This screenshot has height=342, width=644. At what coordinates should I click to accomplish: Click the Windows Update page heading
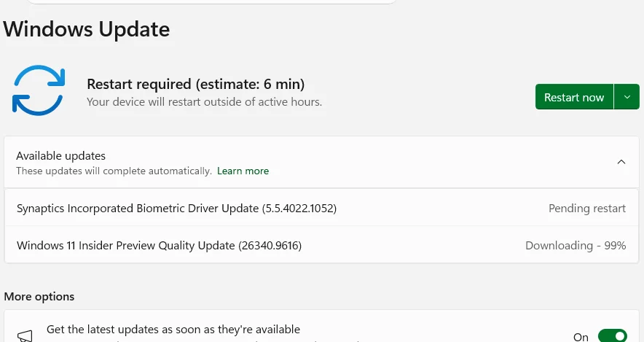pos(87,29)
